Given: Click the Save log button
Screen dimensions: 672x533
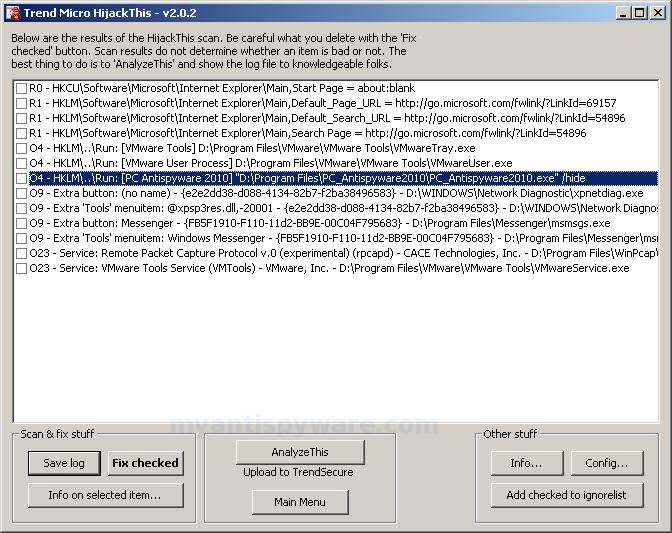Looking at the screenshot, I should [64, 463].
